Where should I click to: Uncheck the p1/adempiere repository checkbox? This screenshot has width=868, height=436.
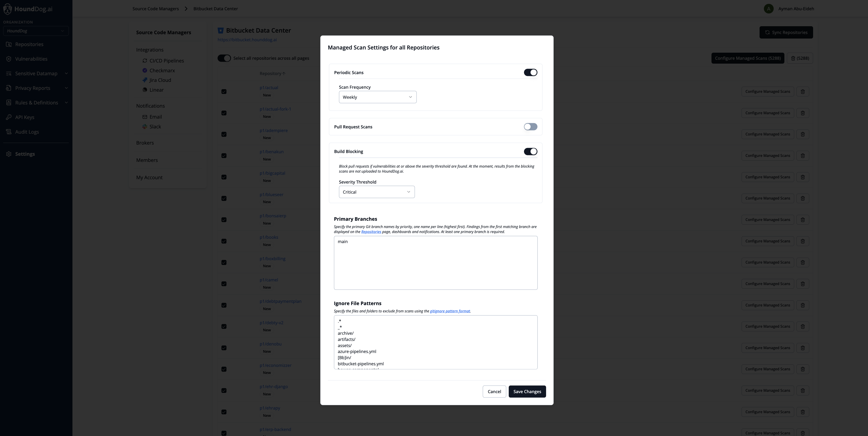[x=224, y=135]
